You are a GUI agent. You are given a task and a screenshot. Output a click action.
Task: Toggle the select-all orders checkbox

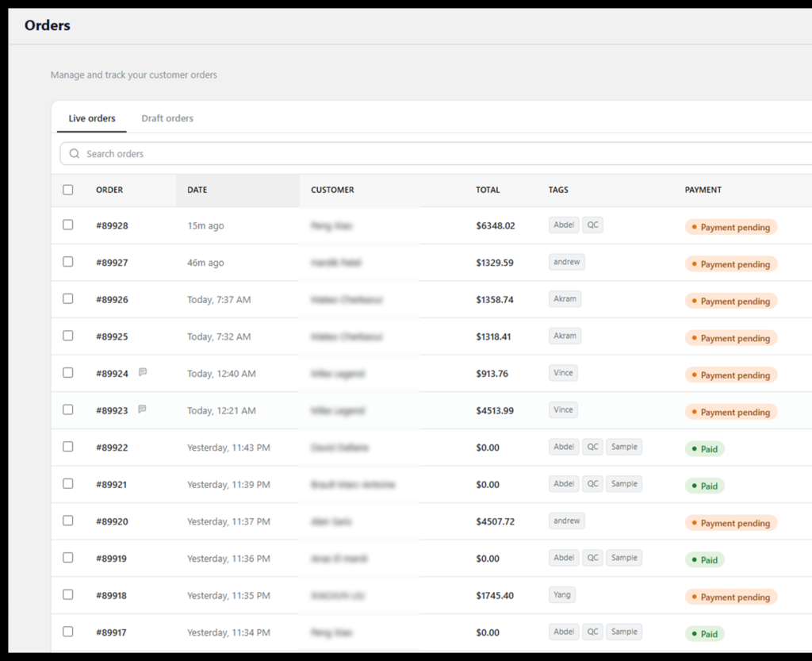[x=68, y=190]
